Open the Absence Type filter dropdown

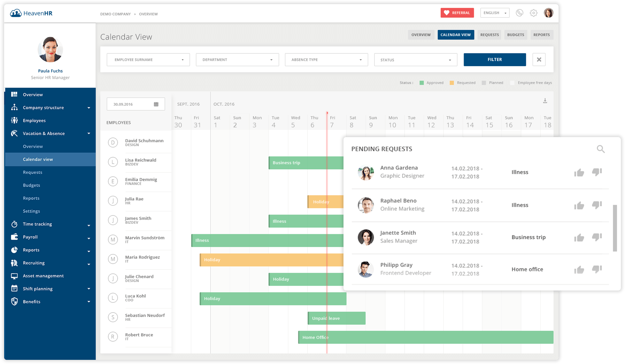coord(326,60)
